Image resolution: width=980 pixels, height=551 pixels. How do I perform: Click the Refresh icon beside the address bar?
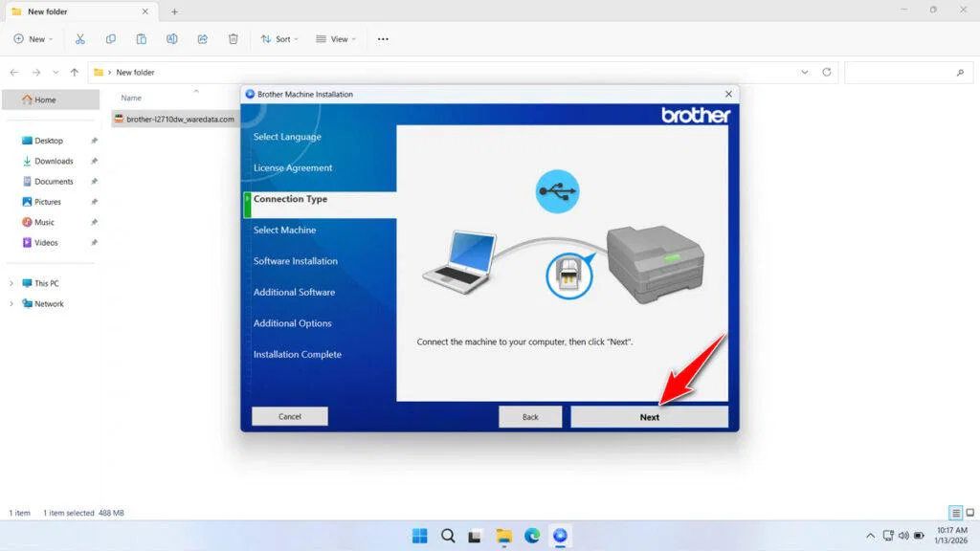pyautogui.click(x=825, y=72)
